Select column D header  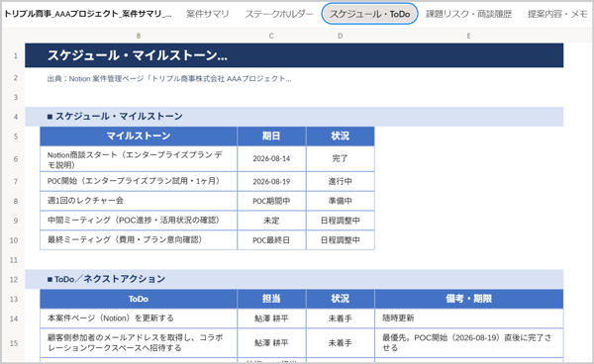[340, 36]
